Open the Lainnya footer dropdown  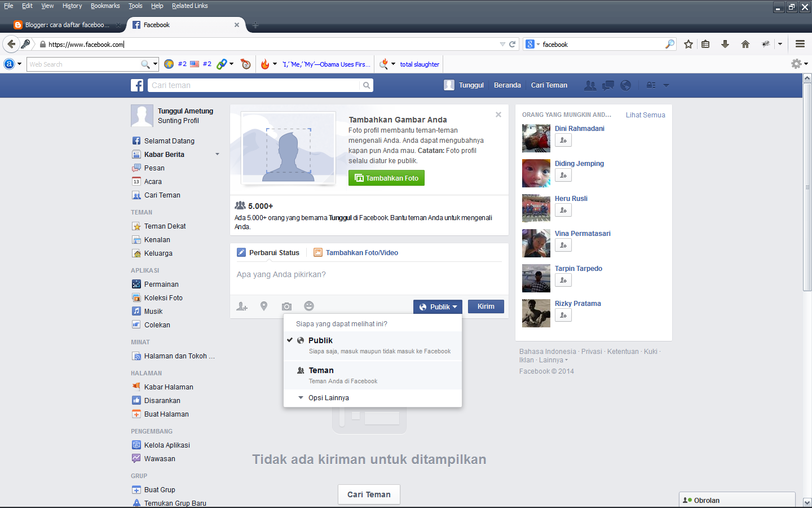pyautogui.click(x=551, y=360)
